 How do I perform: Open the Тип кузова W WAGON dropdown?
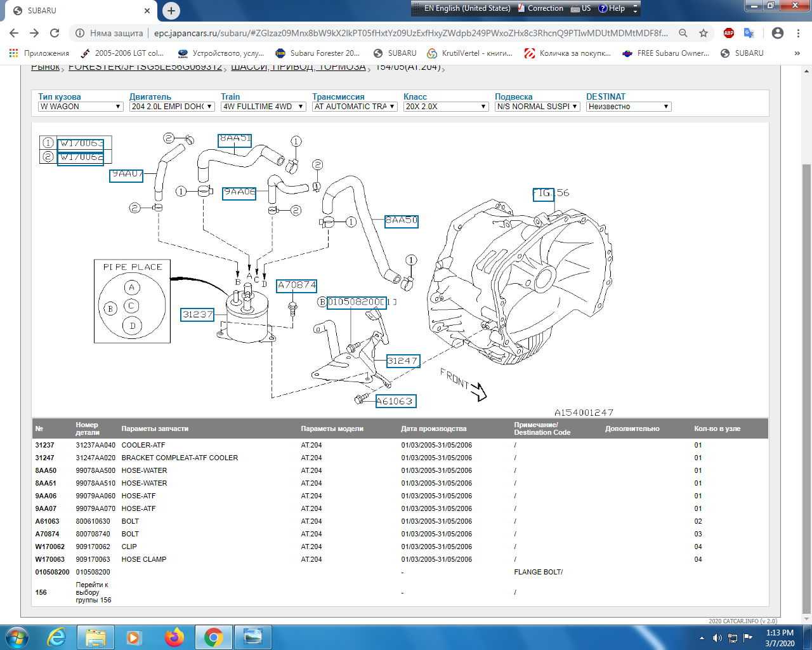pyautogui.click(x=81, y=107)
